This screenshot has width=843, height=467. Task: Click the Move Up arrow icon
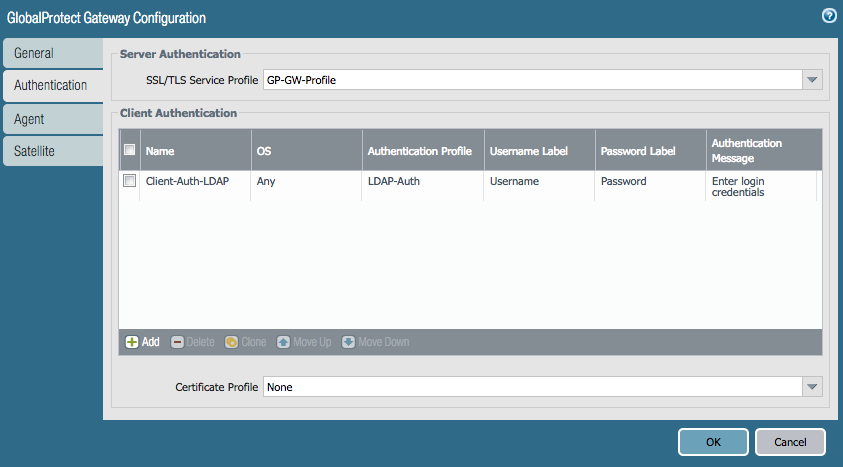click(x=283, y=342)
